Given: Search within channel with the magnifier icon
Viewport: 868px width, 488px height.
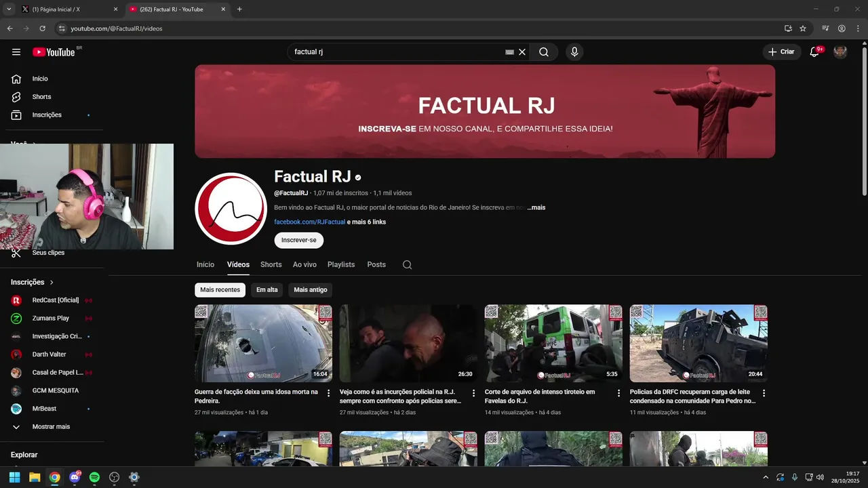Looking at the screenshot, I should pyautogui.click(x=407, y=265).
